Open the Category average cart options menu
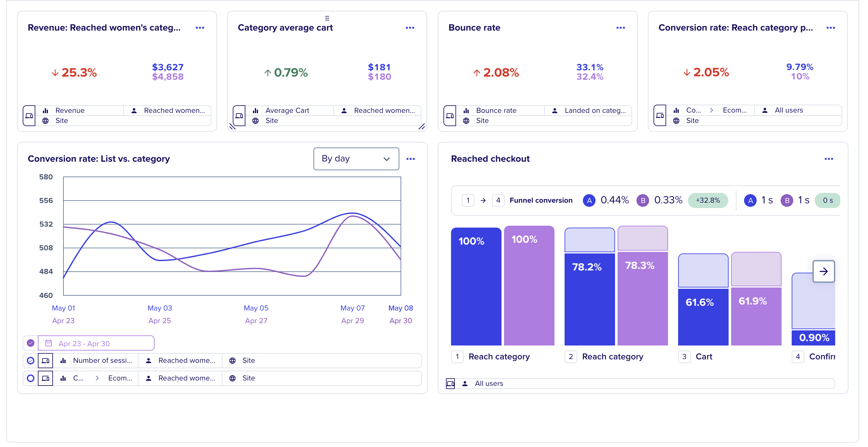868x447 pixels. click(x=410, y=28)
